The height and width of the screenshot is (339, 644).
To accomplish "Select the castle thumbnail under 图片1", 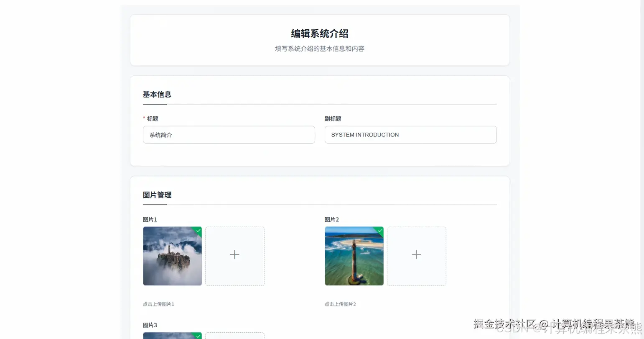I will pos(172,256).
